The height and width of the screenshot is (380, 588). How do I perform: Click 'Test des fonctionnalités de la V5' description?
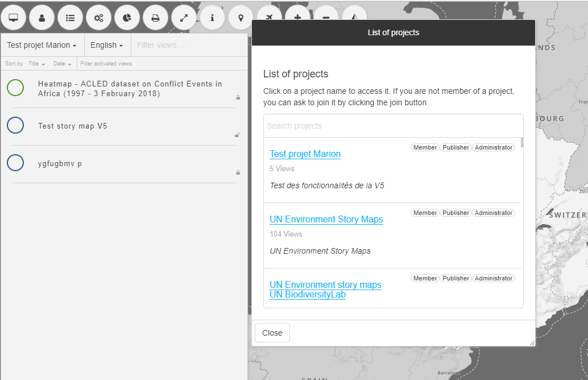[327, 185]
